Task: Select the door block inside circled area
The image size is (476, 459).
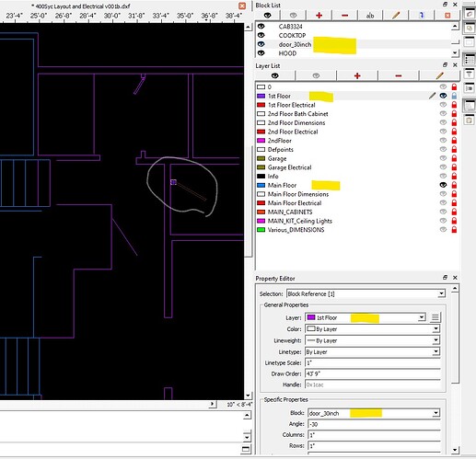Action: [189, 190]
